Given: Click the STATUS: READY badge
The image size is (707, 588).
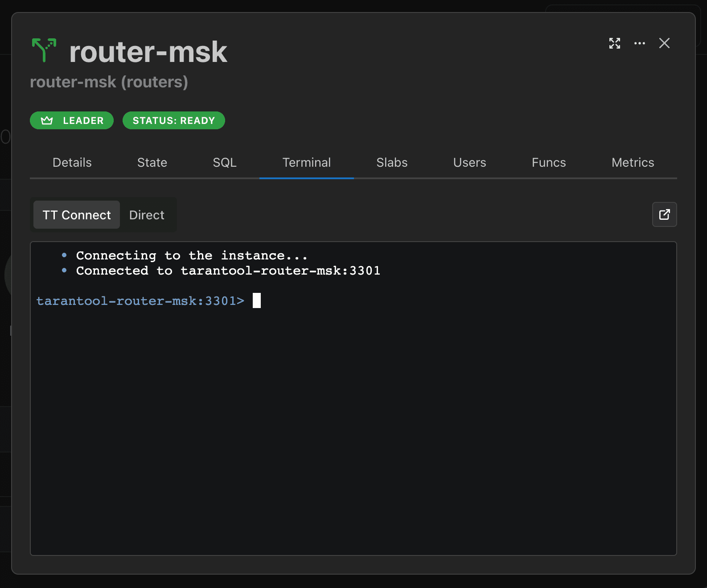Looking at the screenshot, I should click(x=174, y=120).
